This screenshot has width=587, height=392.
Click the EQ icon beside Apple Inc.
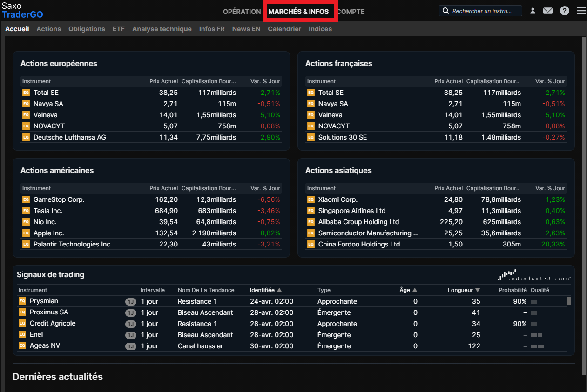26,233
